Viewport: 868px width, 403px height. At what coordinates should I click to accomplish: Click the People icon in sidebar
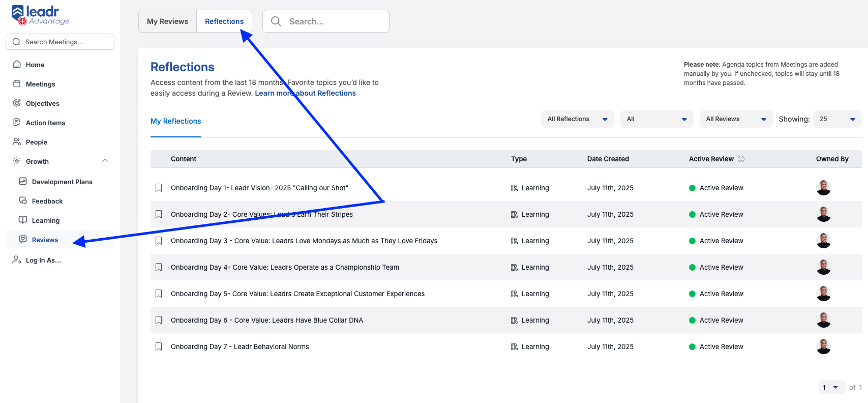pyautogui.click(x=17, y=141)
